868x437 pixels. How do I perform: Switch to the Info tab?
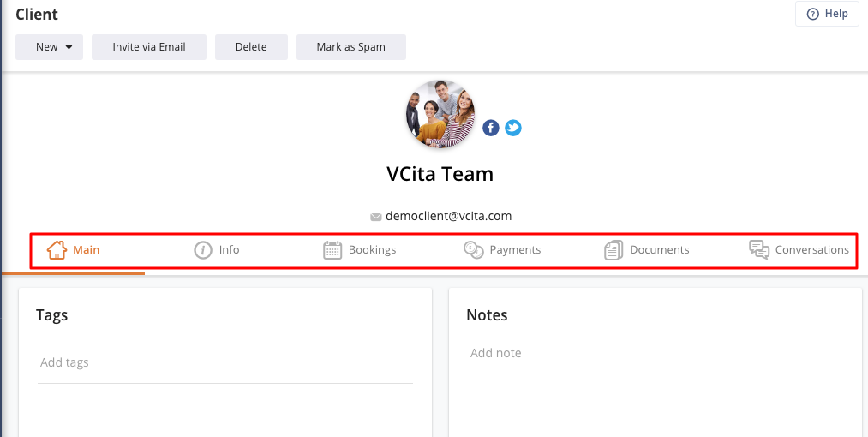click(x=217, y=250)
